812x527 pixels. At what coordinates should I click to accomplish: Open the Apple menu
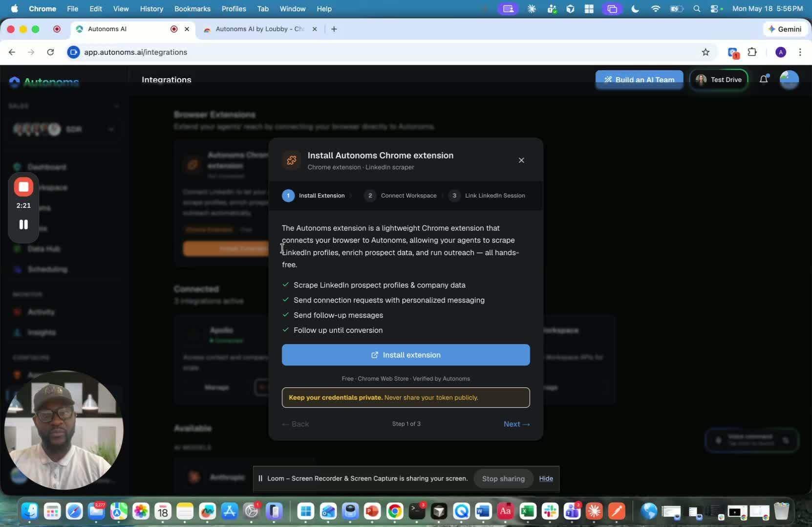point(14,8)
